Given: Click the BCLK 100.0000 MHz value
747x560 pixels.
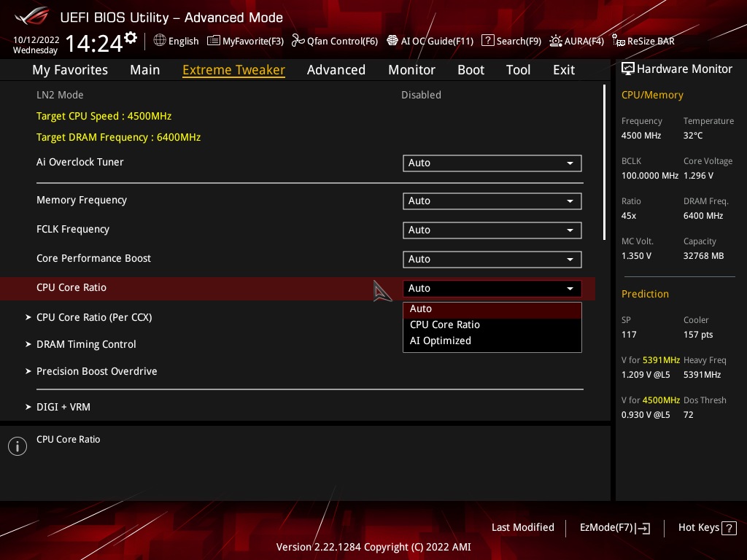Looking at the screenshot, I should coord(650,176).
